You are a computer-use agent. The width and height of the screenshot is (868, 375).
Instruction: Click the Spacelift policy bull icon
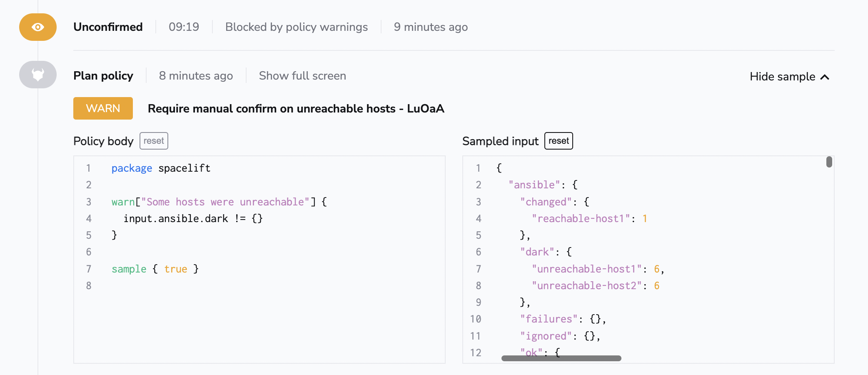[x=37, y=75]
